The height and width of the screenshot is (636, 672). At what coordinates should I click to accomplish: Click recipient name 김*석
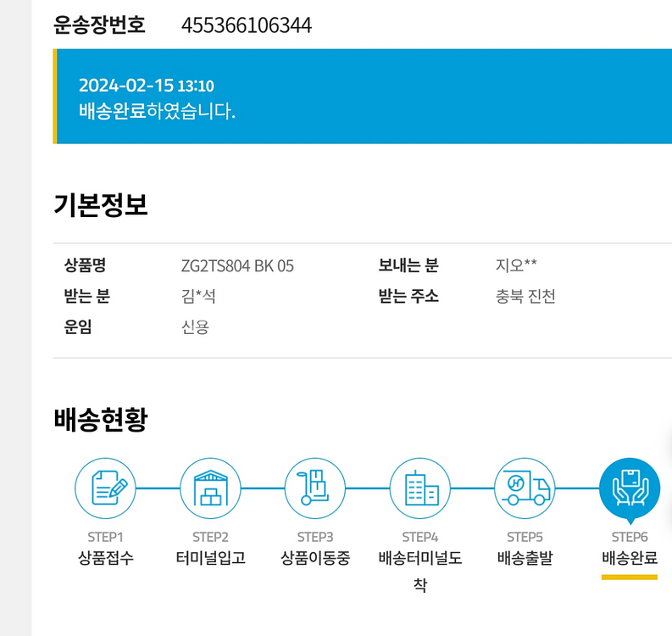198,296
